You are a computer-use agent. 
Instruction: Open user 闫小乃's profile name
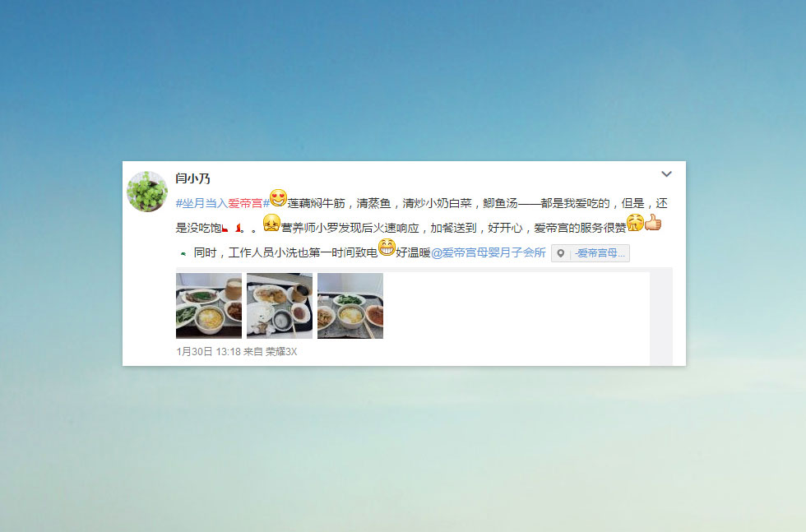click(x=192, y=178)
